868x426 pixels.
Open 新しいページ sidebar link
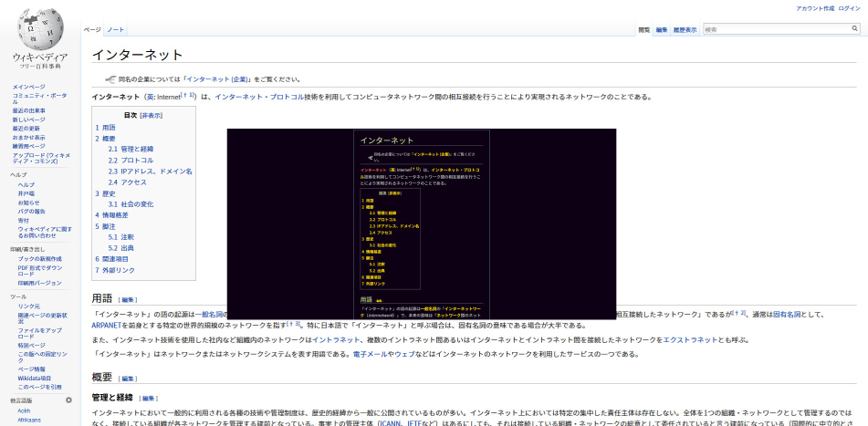click(29, 119)
